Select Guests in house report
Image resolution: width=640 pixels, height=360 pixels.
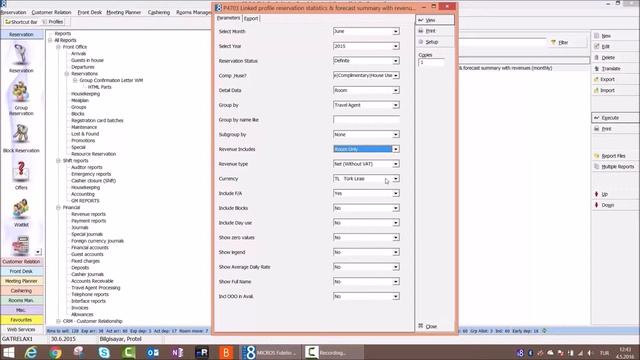coord(87,60)
